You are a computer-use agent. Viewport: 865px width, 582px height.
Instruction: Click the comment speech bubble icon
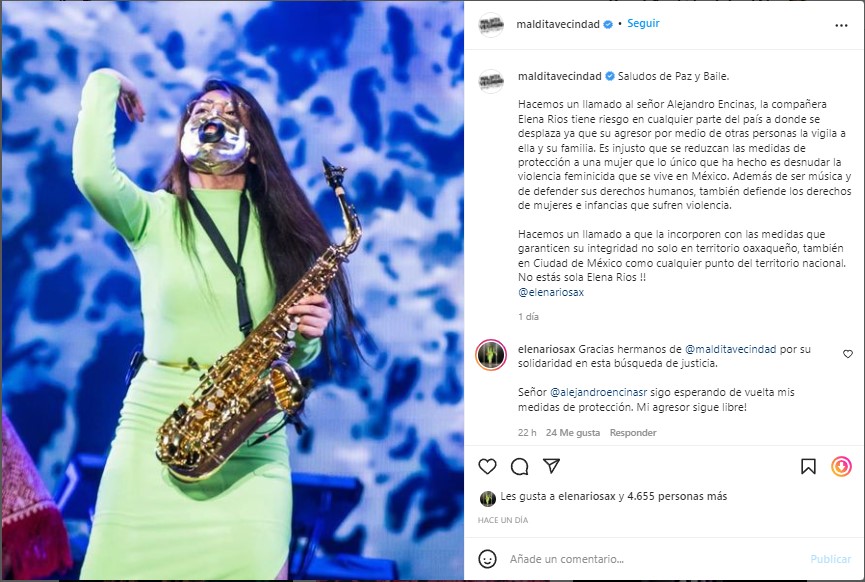[x=519, y=466]
